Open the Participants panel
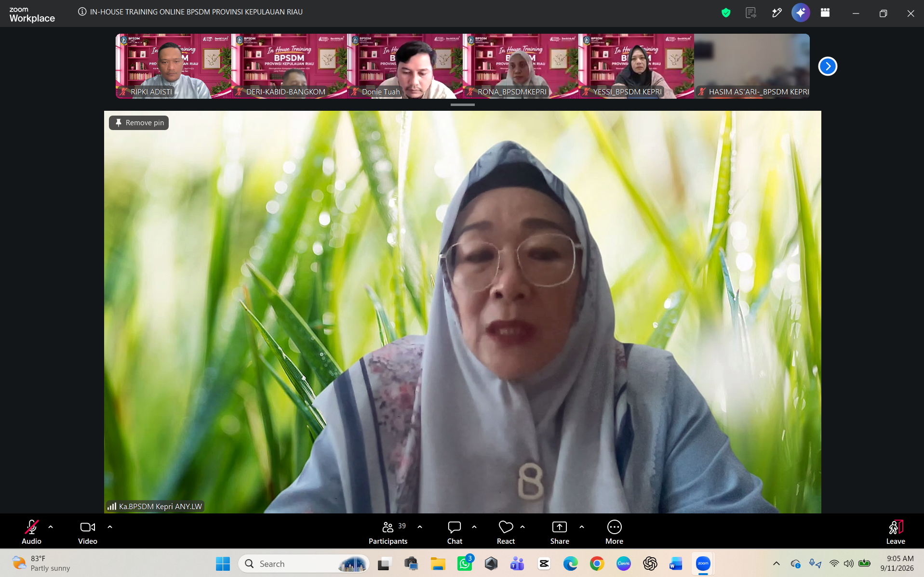 pyautogui.click(x=388, y=532)
